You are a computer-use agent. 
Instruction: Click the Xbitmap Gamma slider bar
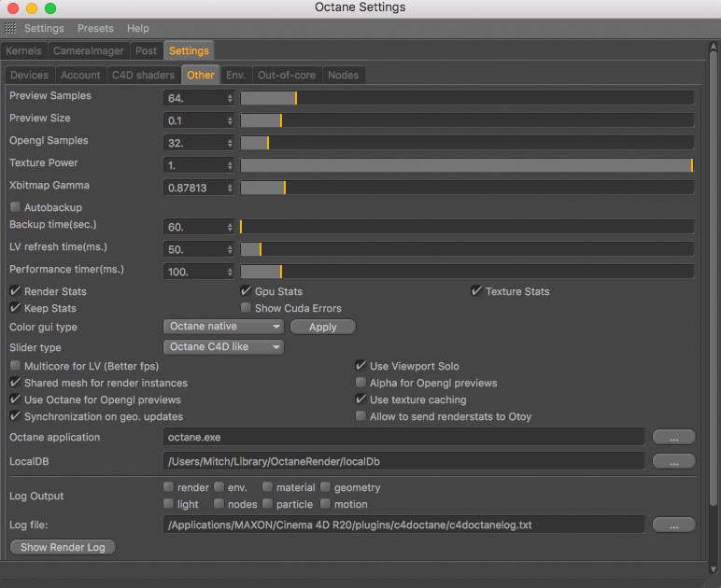(x=467, y=188)
